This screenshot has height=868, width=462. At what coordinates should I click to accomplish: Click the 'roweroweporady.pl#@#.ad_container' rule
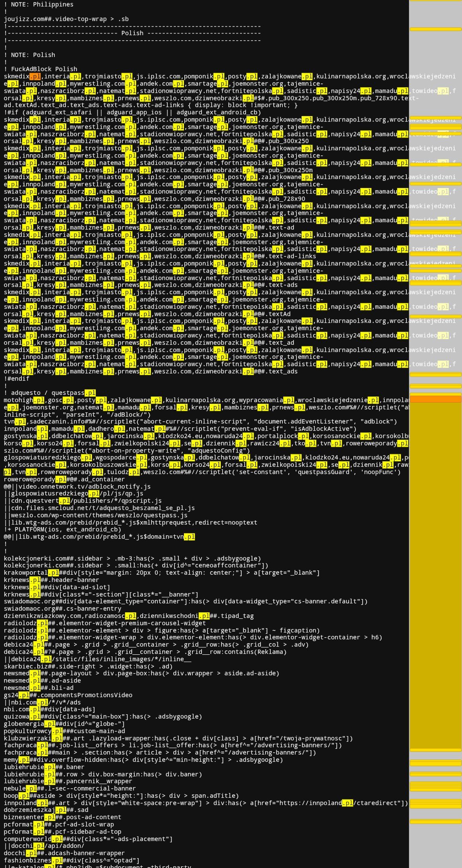pyautogui.click(x=64, y=479)
